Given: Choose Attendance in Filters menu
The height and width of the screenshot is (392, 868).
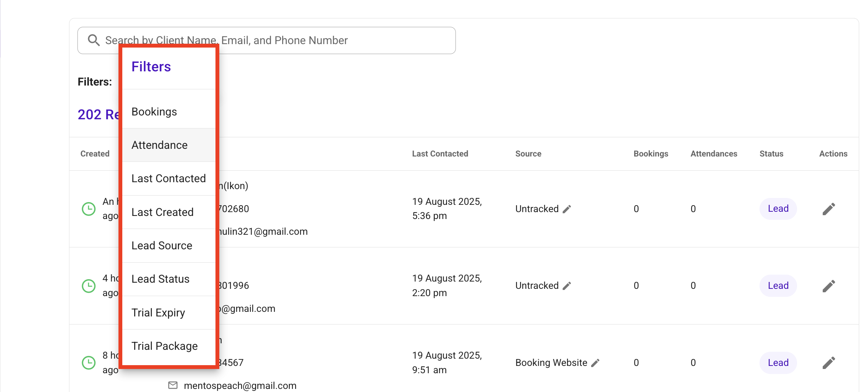Looking at the screenshot, I should coord(169,145).
